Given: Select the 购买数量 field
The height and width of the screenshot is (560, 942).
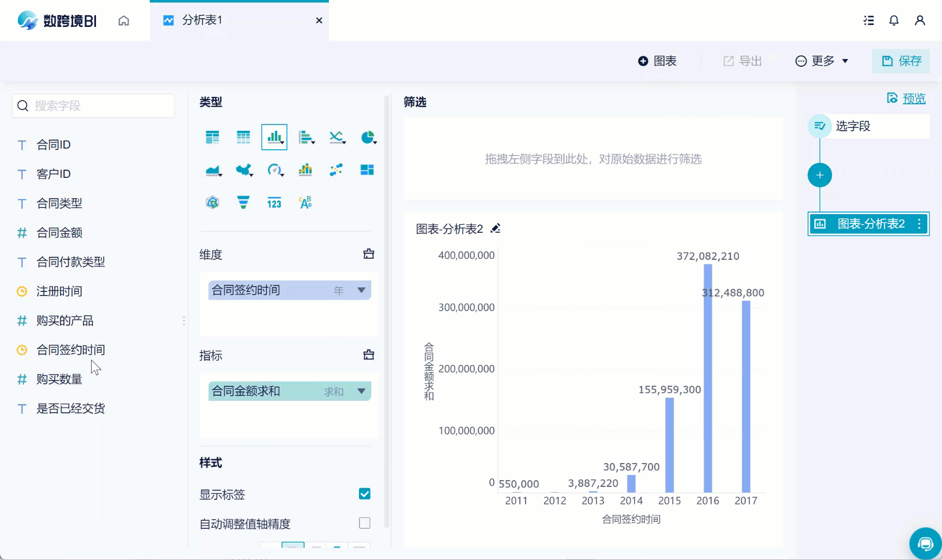Looking at the screenshot, I should [60, 379].
